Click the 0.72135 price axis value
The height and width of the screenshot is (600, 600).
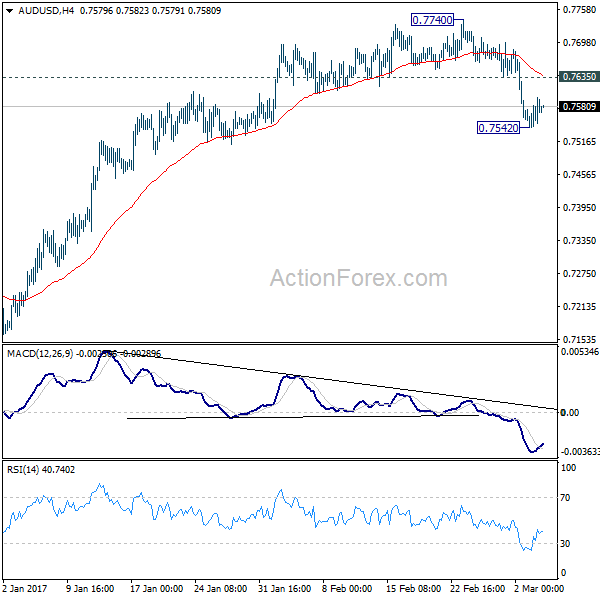coord(579,307)
